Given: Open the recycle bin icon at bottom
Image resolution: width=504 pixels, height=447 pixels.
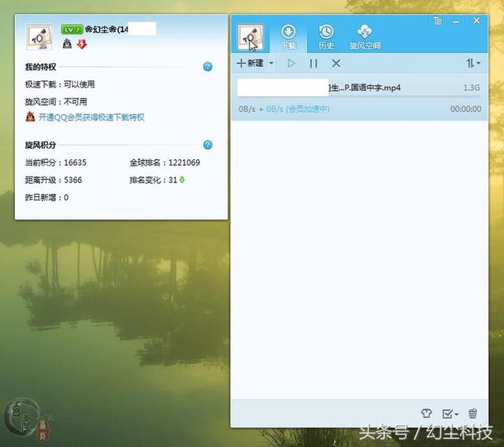Looking at the screenshot, I should click(472, 413).
